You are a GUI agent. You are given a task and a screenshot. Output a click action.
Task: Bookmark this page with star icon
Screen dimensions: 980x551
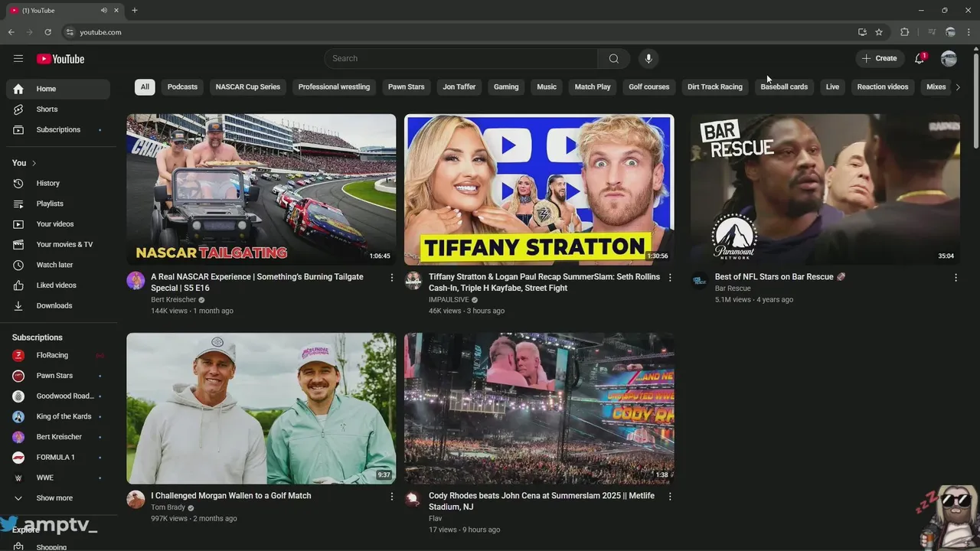[879, 32]
